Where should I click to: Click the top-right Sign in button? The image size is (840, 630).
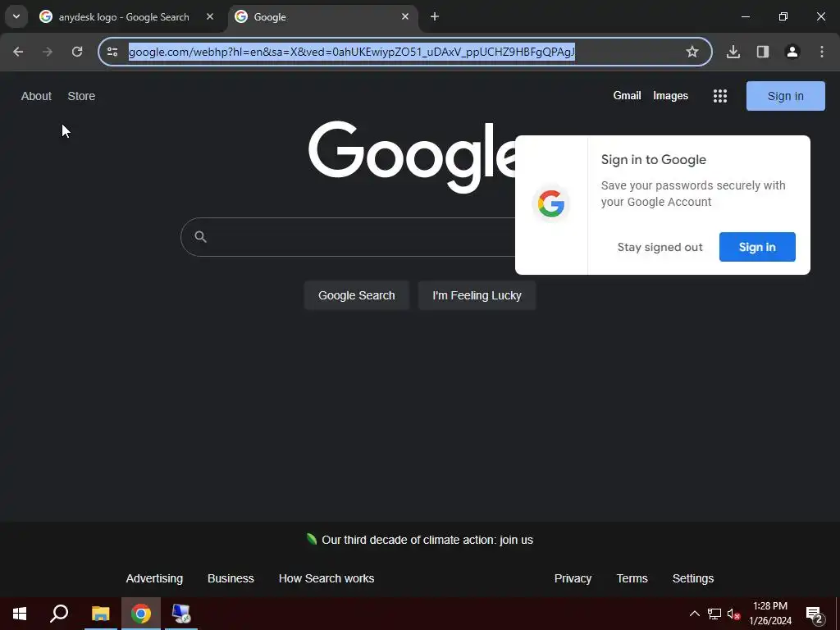click(786, 96)
